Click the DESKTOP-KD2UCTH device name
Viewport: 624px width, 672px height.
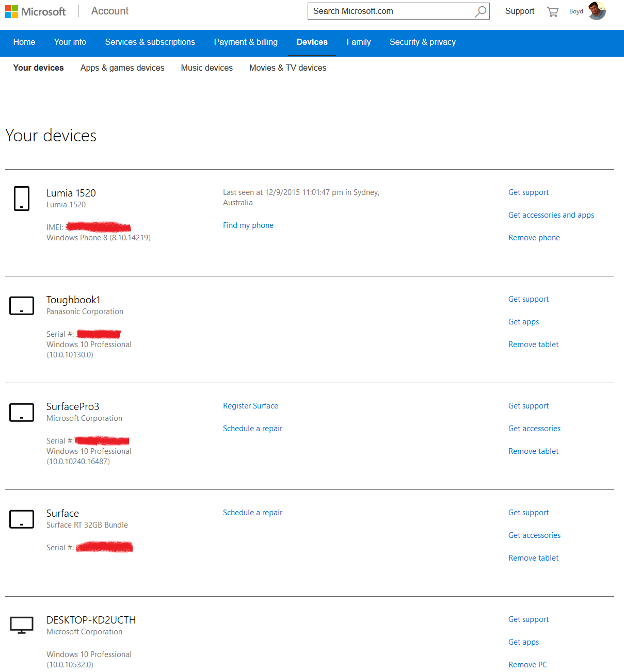tap(91, 620)
